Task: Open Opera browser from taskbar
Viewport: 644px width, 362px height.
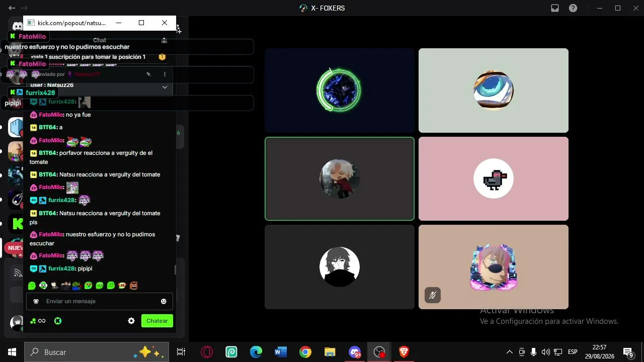Action: click(207, 352)
